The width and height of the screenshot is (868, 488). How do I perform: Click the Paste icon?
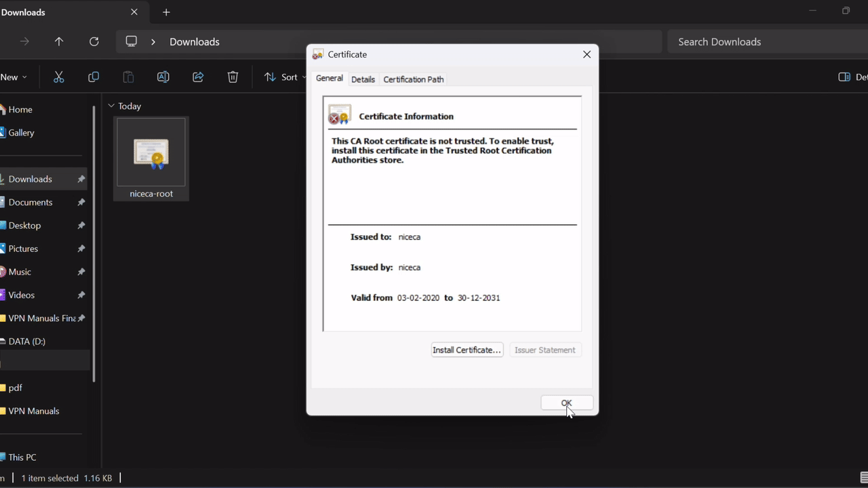pyautogui.click(x=128, y=77)
